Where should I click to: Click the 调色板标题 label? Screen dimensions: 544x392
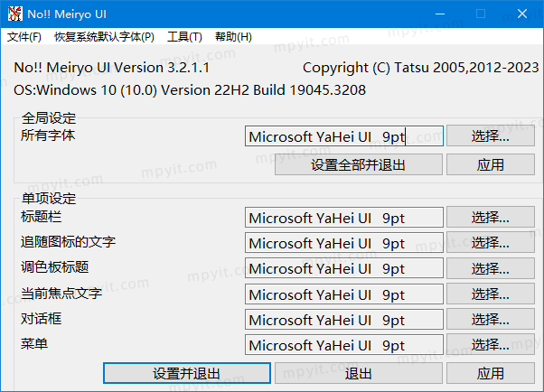pos(55,267)
